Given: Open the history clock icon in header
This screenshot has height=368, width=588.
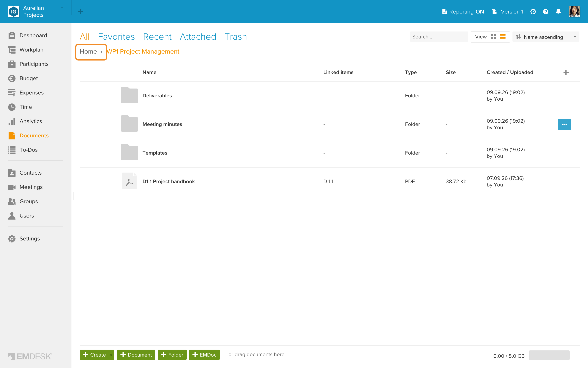Looking at the screenshot, I should 533,12.
